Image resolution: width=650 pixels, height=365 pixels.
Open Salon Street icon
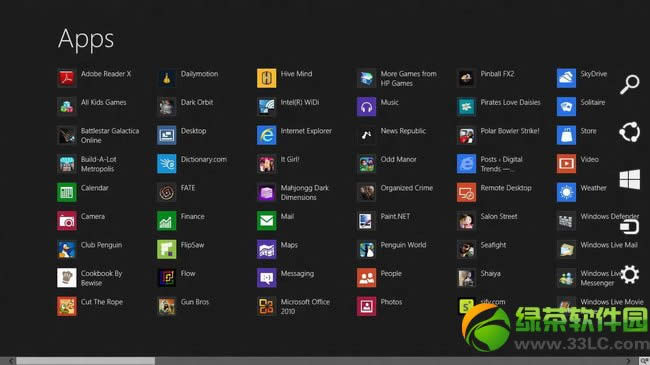466,221
